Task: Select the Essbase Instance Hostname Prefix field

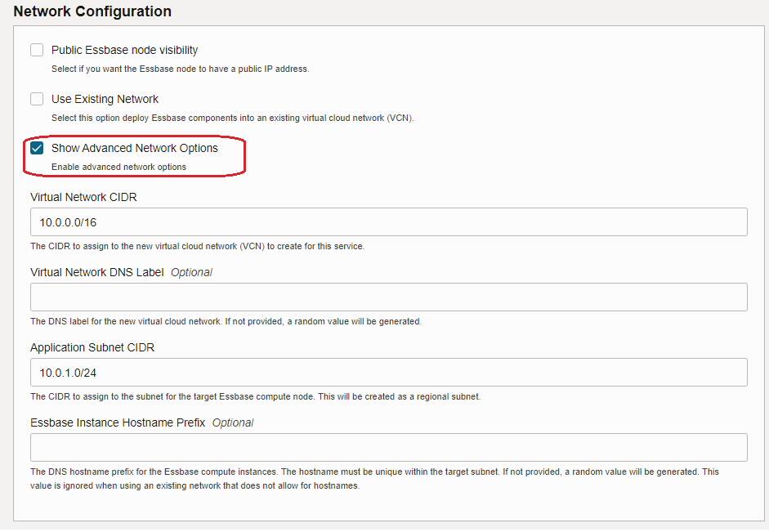Action: [x=388, y=447]
